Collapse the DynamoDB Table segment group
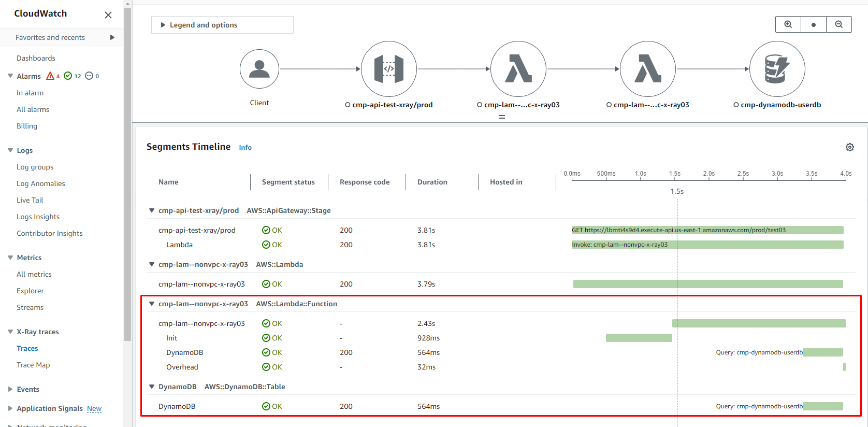868x427 pixels. pos(152,387)
